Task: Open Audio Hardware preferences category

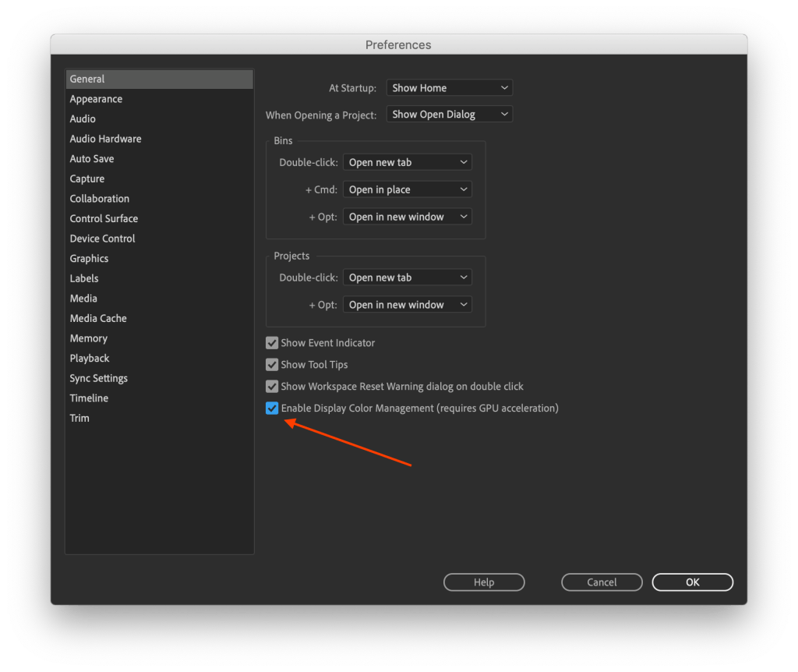Action: point(105,139)
